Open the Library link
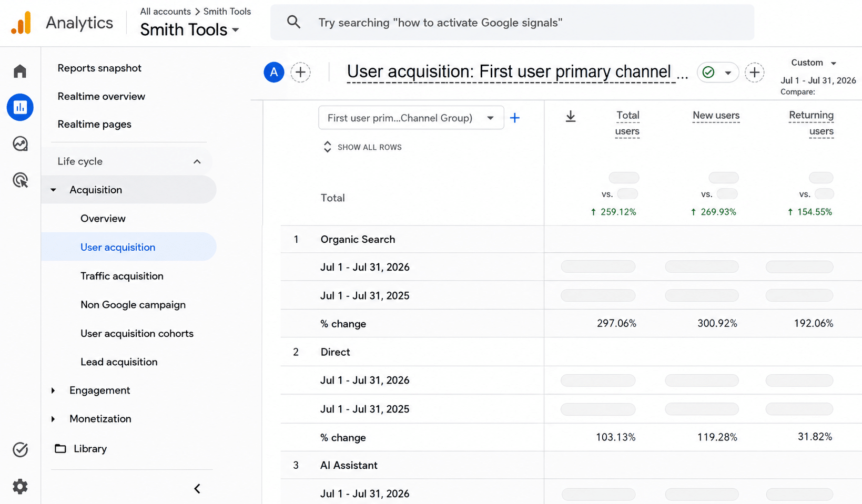The height and width of the screenshot is (504, 862). (x=90, y=449)
